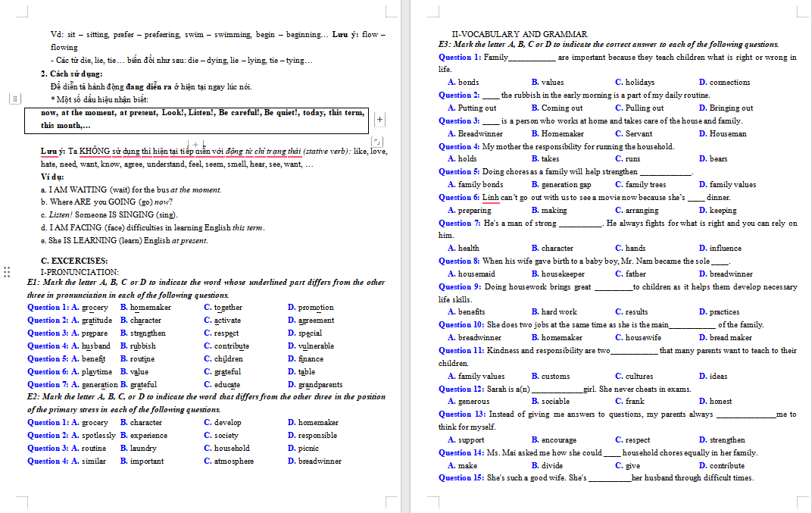This screenshot has width=812, height=513.
Task: Click the table resize handle at bottom-right corner
Action: coord(377,142)
